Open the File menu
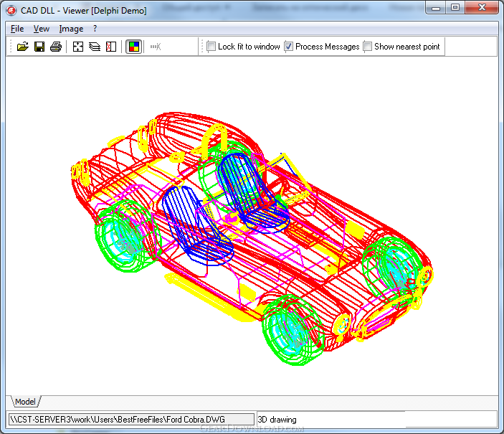 coord(17,29)
